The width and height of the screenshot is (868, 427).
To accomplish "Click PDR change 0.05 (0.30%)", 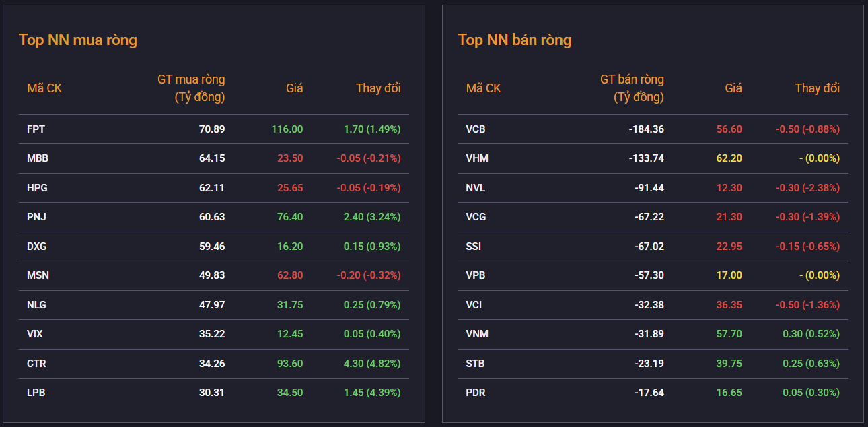I will [x=811, y=393].
